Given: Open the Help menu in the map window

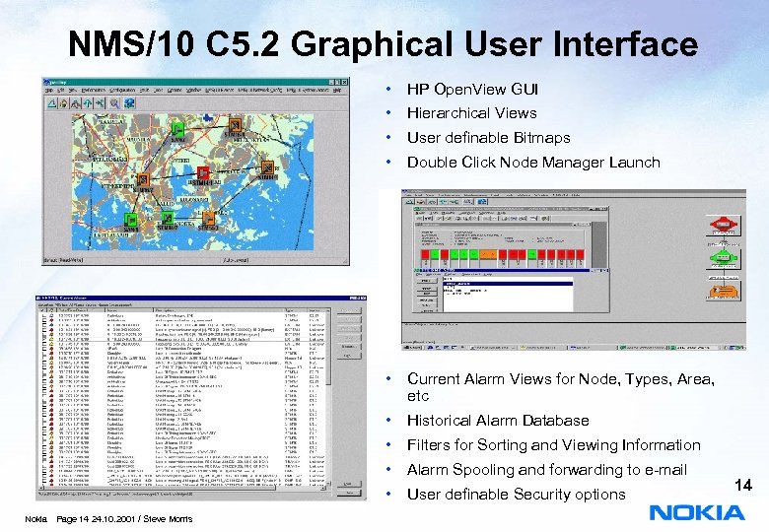Looking at the screenshot, I should tap(337, 90).
